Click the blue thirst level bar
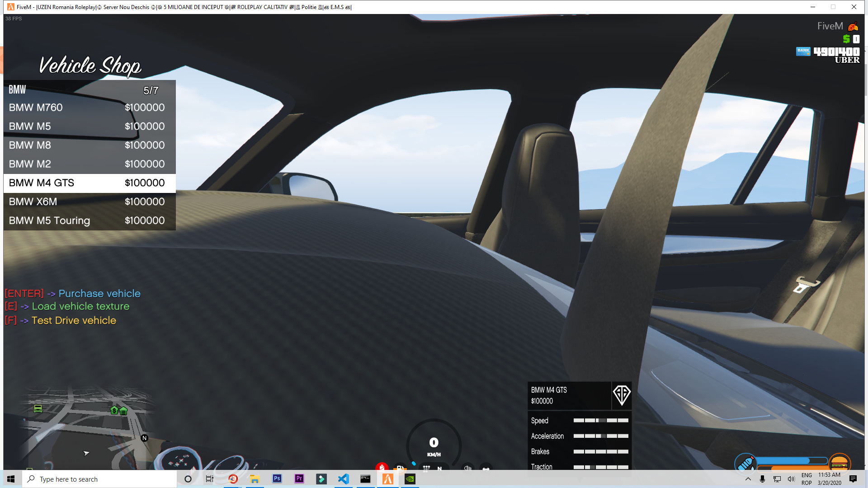 (x=792, y=460)
